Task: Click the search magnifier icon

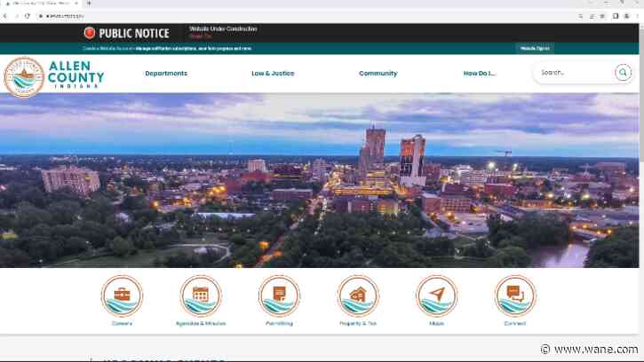Action: tap(623, 73)
